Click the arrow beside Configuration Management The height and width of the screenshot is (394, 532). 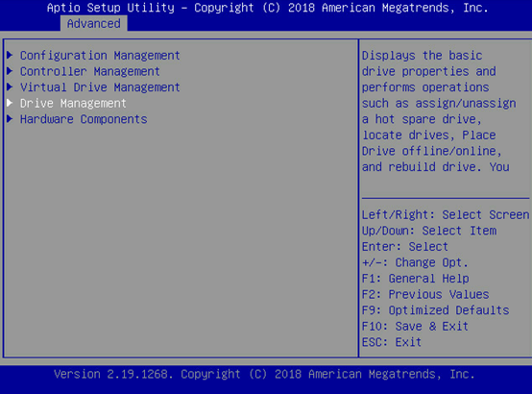[10, 55]
